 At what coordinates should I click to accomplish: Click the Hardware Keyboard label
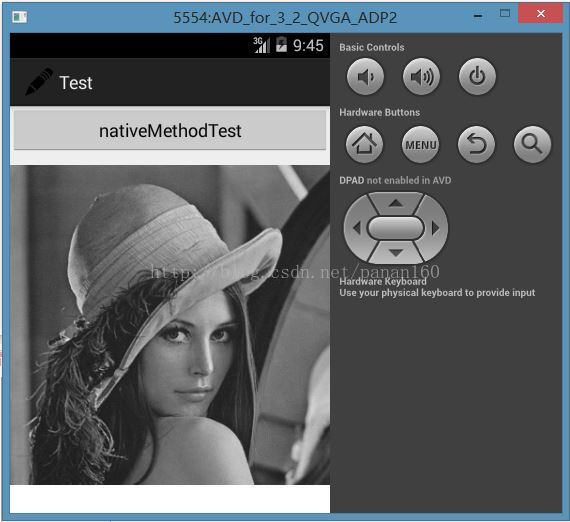point(383,282)
